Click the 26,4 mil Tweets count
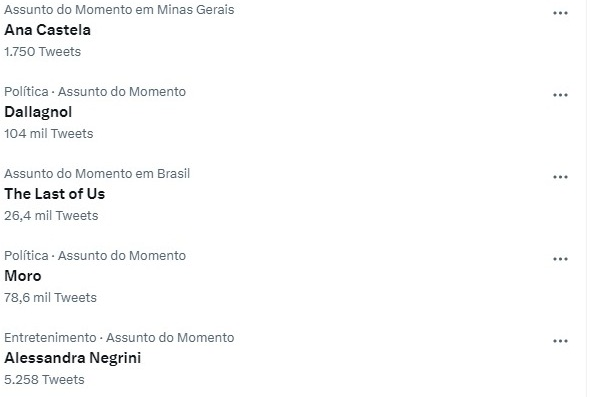The width and height of the screenshot is (595, 397). click(51, 216)
